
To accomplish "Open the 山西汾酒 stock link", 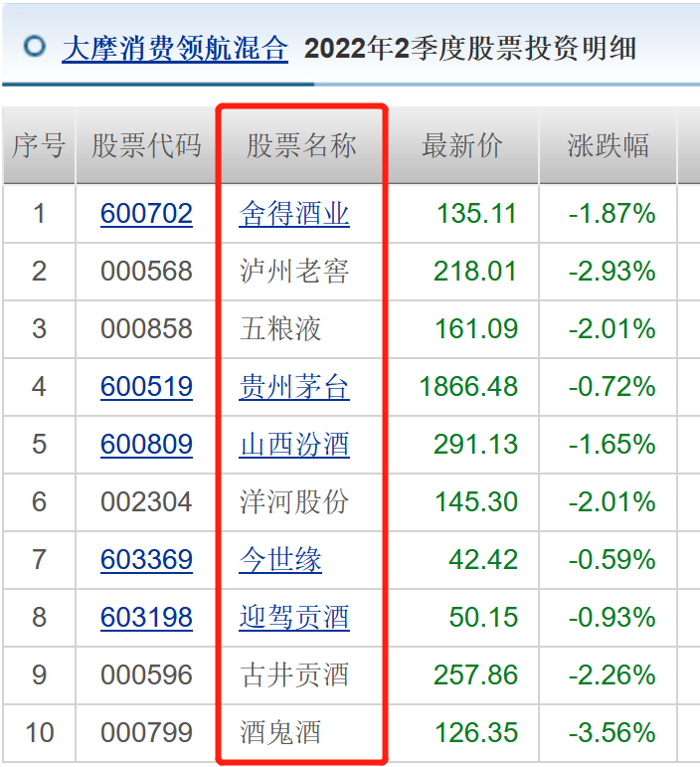I will point(294,444).
